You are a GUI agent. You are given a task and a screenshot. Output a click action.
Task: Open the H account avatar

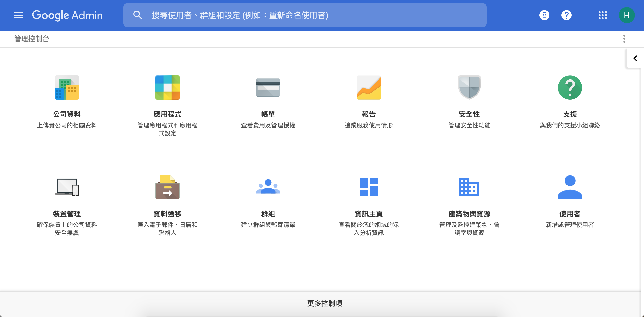tap(627, 15)
